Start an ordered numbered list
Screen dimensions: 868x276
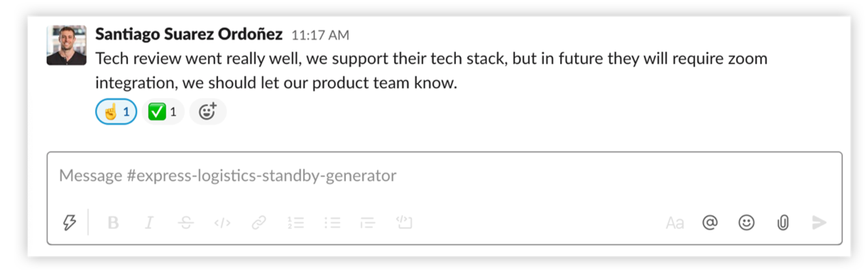click(295, 223)
